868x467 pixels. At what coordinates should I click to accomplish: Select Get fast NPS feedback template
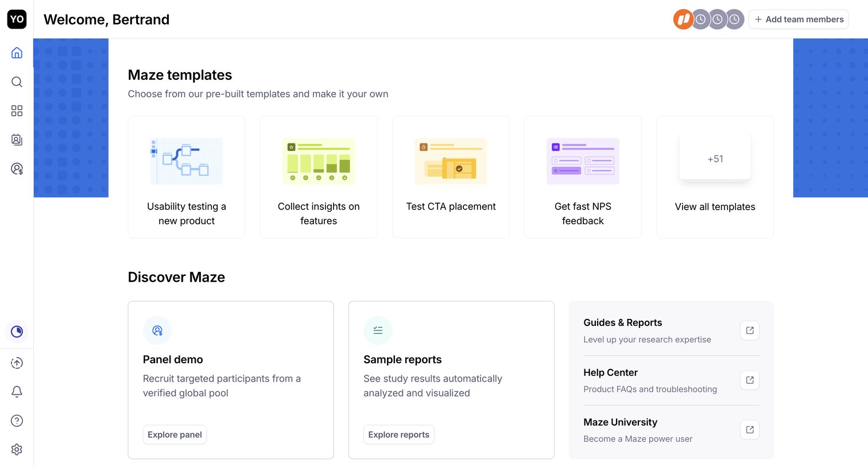[x=583, y=177]
